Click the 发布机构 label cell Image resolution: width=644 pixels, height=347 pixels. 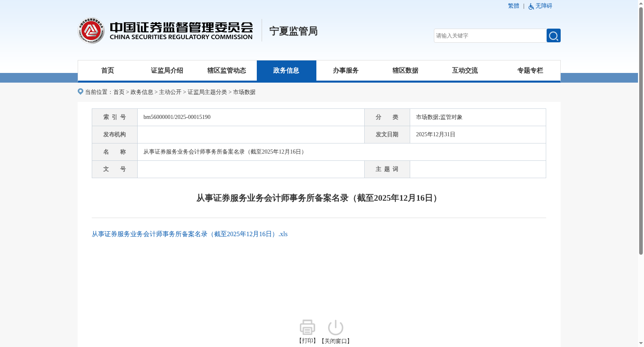point(115,135)
